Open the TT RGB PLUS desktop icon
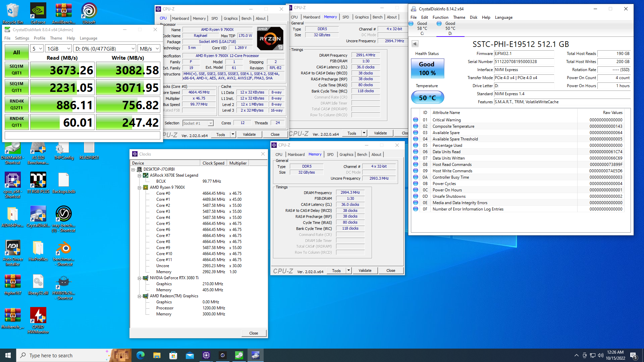Image resolution: width=644 pixels, height=362 pixels. [x=38, y=183]
